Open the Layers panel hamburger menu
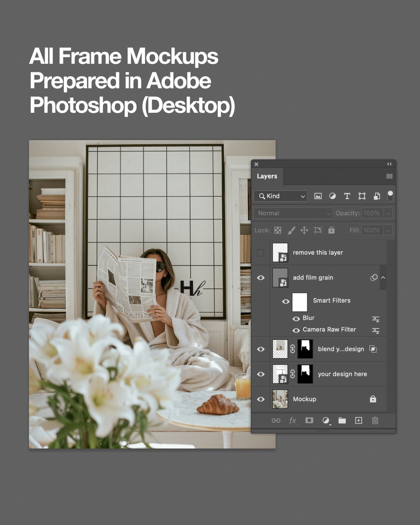 tap(389, 176)
